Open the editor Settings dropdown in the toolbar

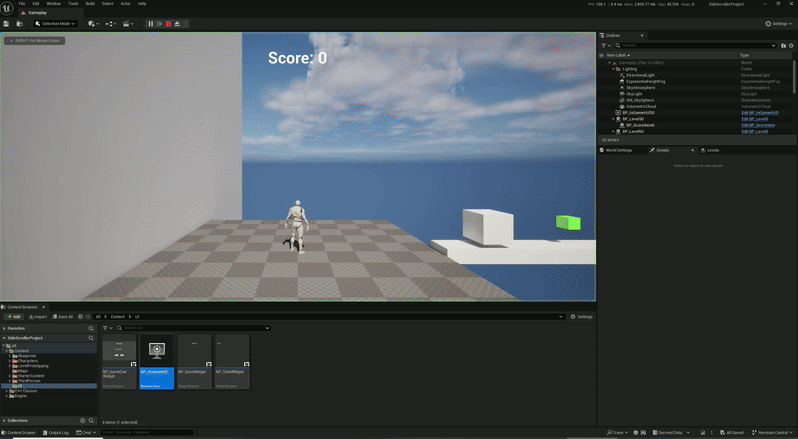779,24
